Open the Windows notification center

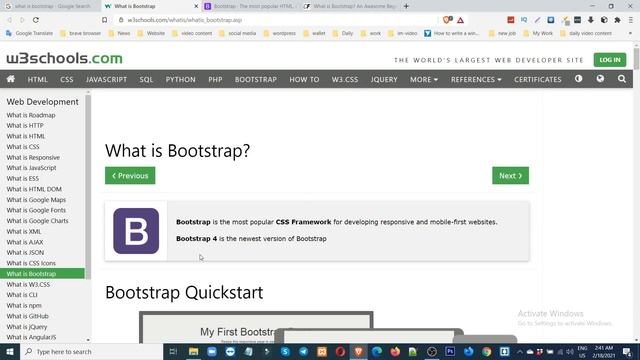click(627, 351)
